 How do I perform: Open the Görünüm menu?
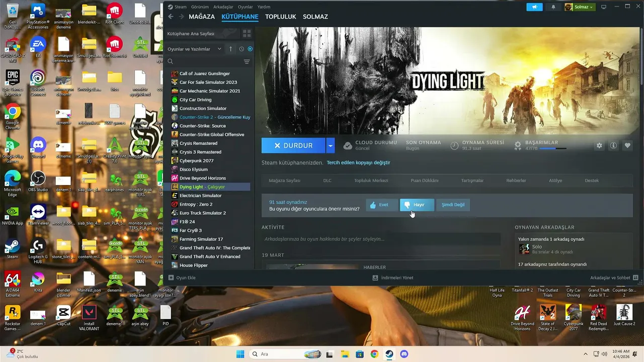[x=199, y=7]
